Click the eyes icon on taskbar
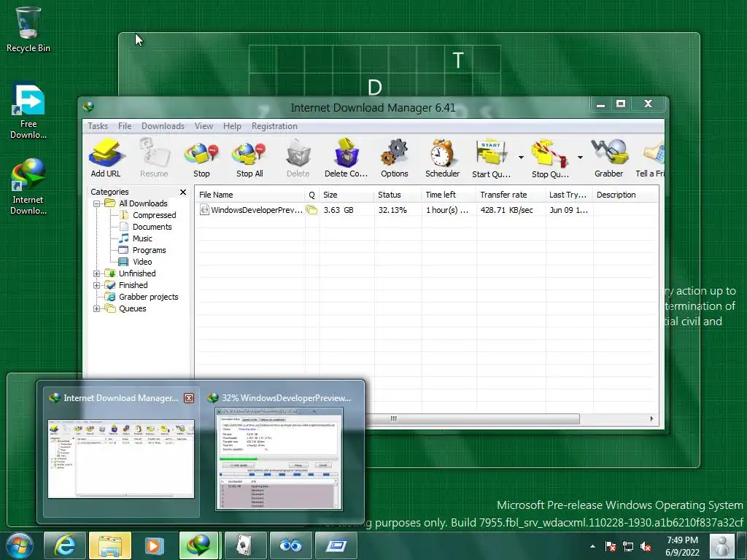Viewport: 747px width, 560px height. (x=290, y=545)
